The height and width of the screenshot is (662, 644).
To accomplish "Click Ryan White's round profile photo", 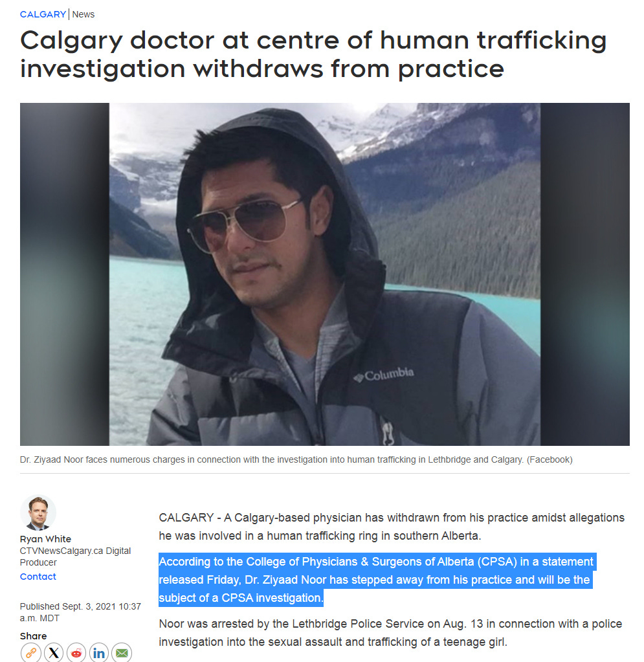I will pyautogui.click(x=38, y=513).
